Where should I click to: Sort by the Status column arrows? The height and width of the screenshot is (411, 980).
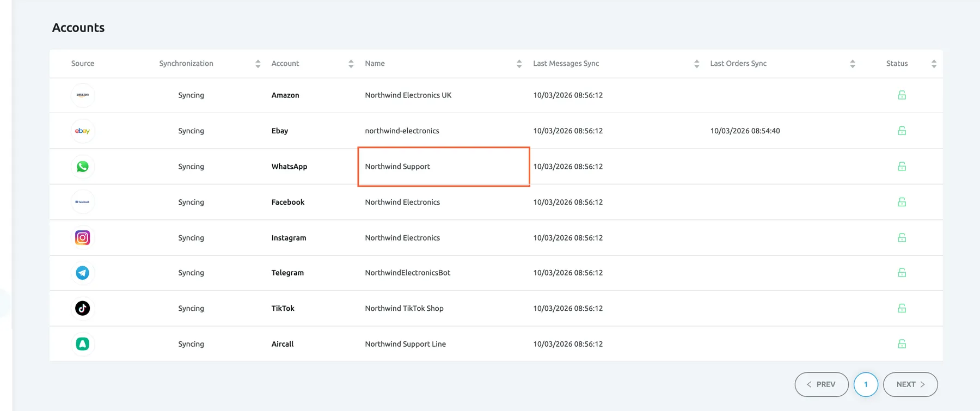pos(934,64)
